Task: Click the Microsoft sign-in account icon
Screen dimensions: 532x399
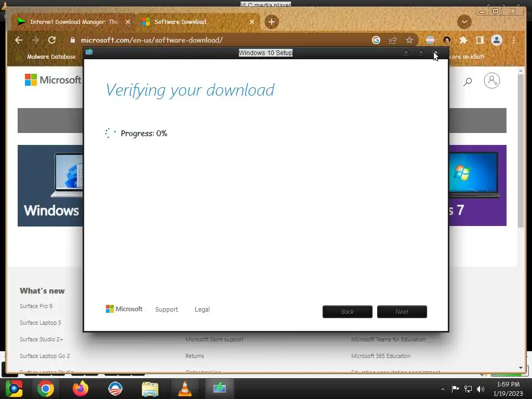Action: pyautogui.click(x=491, y=81)
